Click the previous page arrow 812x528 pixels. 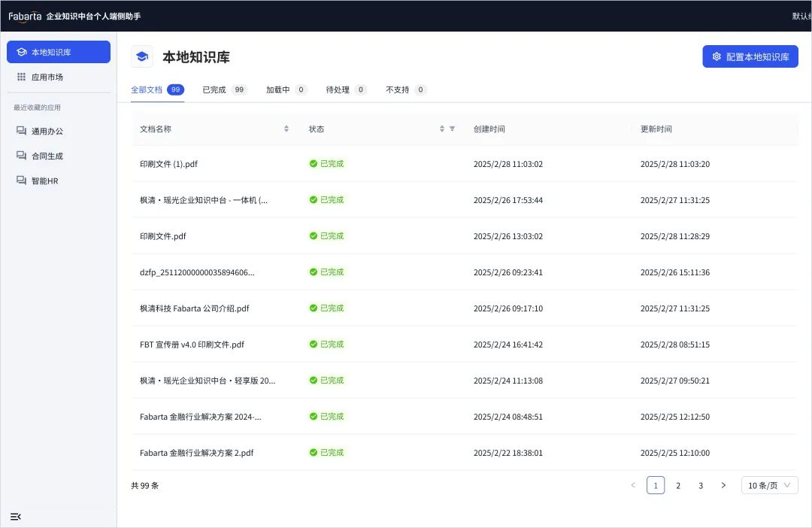[633, 486]
